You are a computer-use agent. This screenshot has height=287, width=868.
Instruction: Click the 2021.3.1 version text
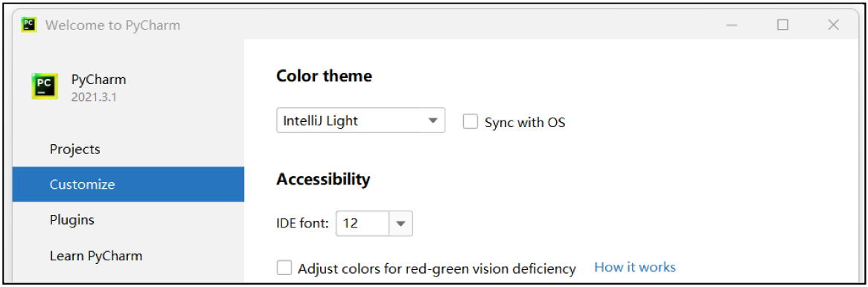point(92,97)
